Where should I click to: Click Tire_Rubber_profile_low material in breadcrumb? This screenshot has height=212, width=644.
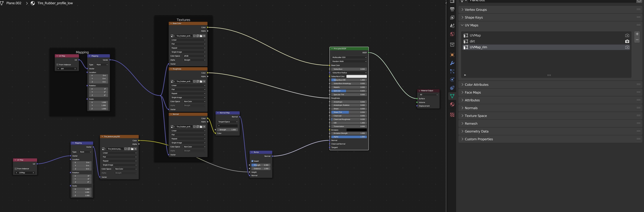tap(55, 3)
